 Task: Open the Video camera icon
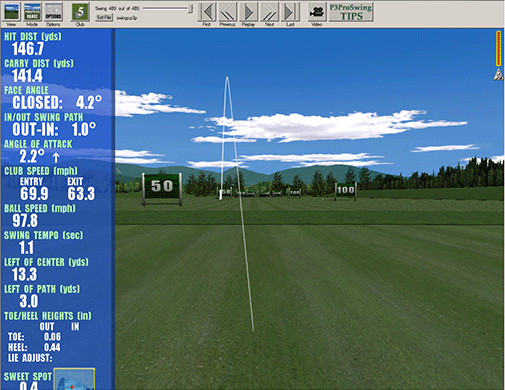(x=317, y=12)
